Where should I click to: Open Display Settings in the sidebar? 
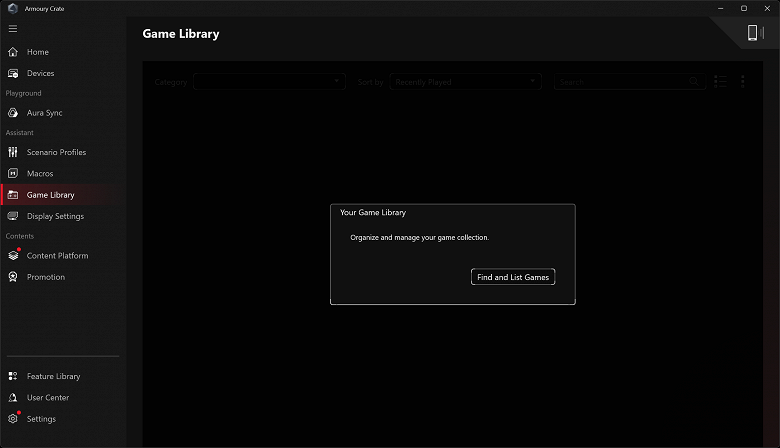(x=55, y=216)
